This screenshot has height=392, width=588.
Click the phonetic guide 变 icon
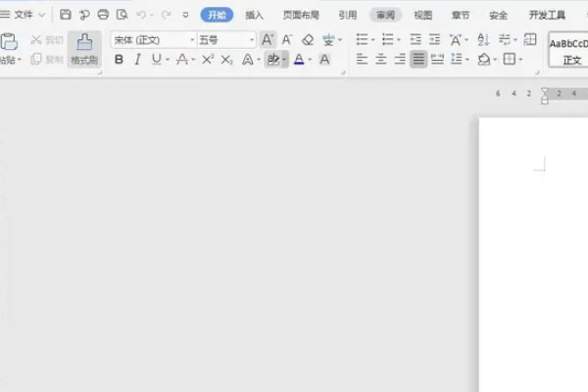point(328,40)
